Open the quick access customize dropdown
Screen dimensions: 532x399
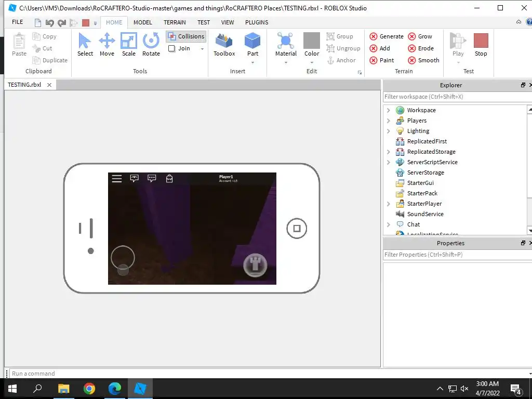tap(96, 23)
